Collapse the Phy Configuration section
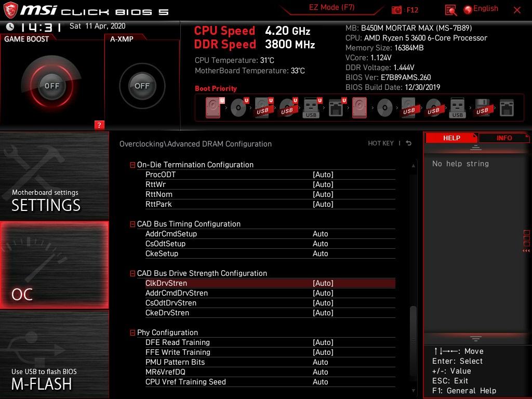Image resolution: width=532 pixels, height=399 pixels. point(132,333)
